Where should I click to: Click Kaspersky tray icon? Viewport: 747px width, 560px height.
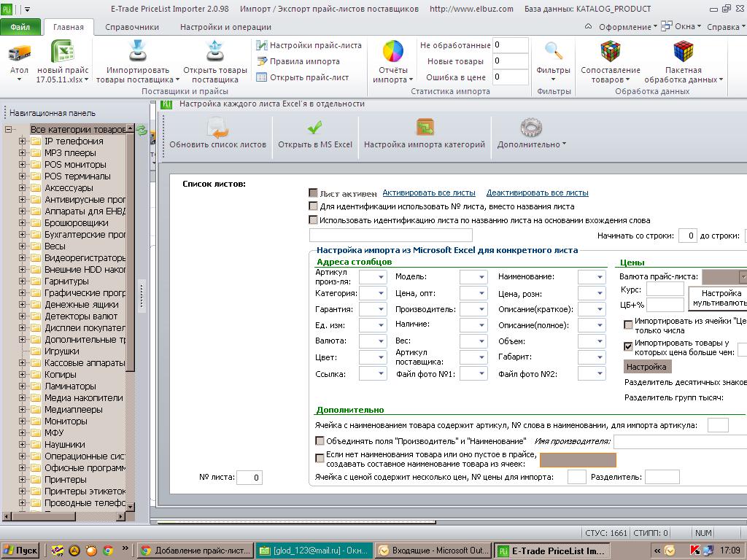click(695, 551)
